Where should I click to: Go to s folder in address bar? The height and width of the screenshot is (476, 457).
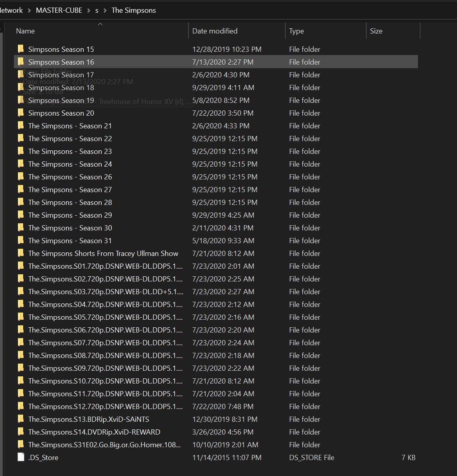point(97,11)
